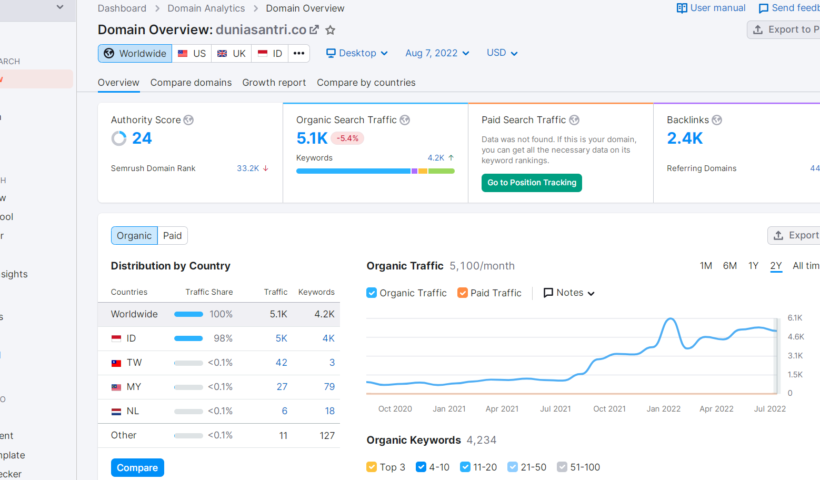
Task: Open the Compare domains tab
Action: [191, 83]
